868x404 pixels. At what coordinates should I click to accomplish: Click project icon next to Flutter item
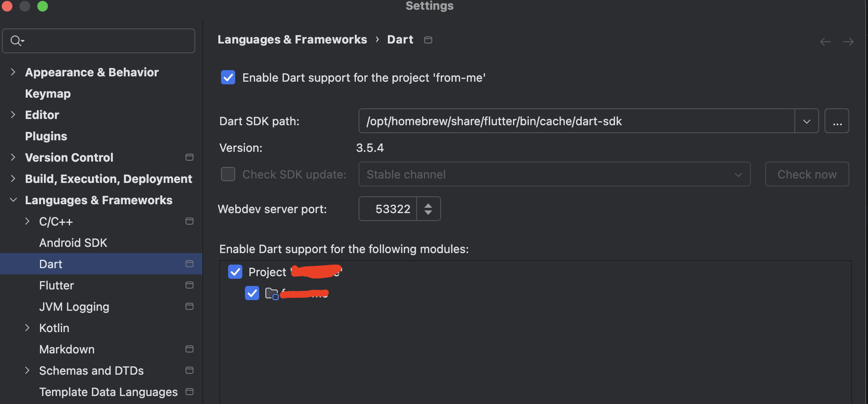[189, 285]
